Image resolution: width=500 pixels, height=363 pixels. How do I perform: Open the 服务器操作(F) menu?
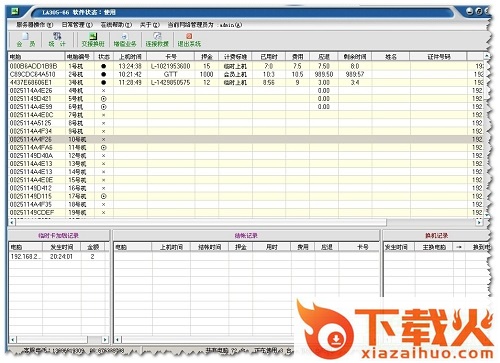[x=35, y=25]
